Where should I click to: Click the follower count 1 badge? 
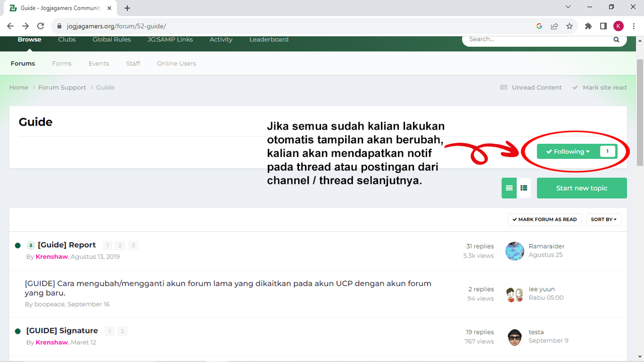click(608, 151)
